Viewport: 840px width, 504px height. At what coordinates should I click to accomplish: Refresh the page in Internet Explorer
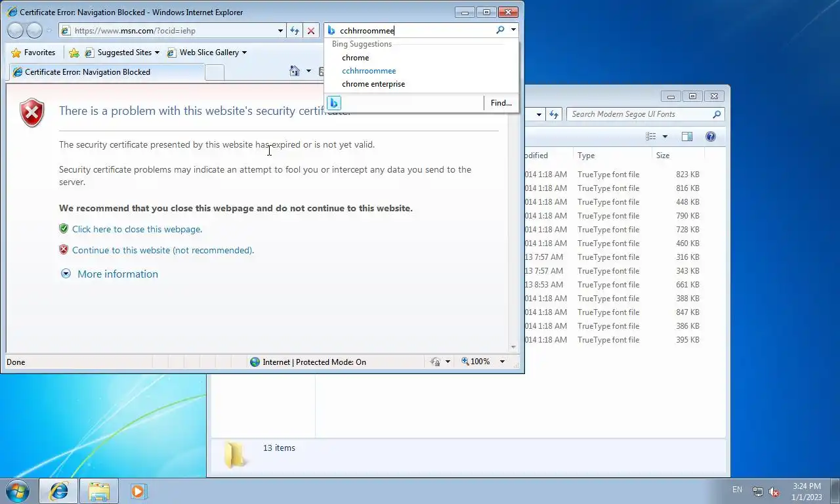pyautogui.click(x=295, y=30)
